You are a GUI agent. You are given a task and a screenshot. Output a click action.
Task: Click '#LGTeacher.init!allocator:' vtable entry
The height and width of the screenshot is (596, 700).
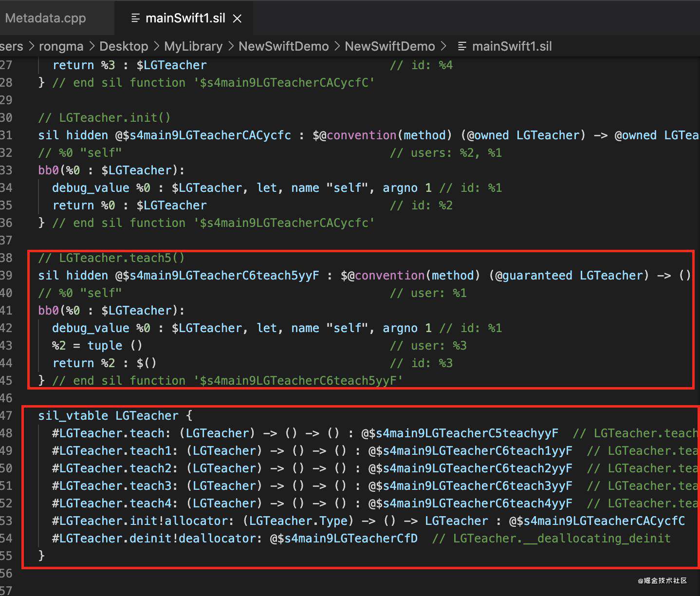click(x=143, y=521)
